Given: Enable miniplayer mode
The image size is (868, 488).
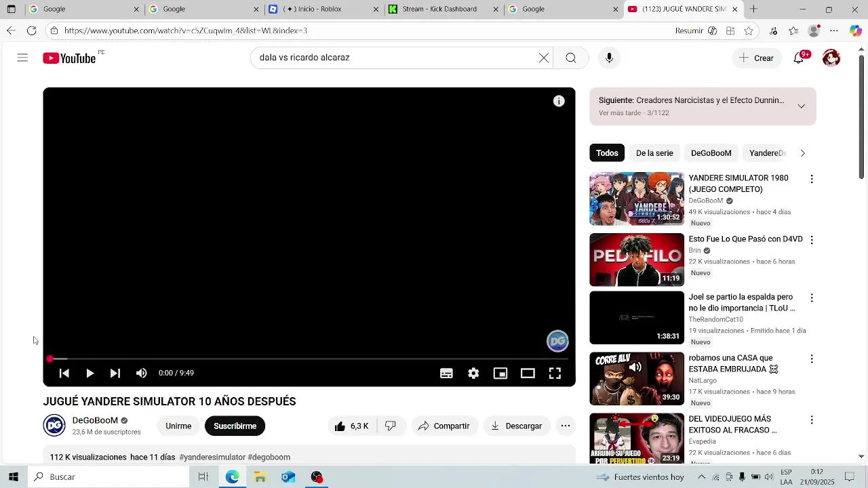Looking at the screenshot, I should coord(500,373).
